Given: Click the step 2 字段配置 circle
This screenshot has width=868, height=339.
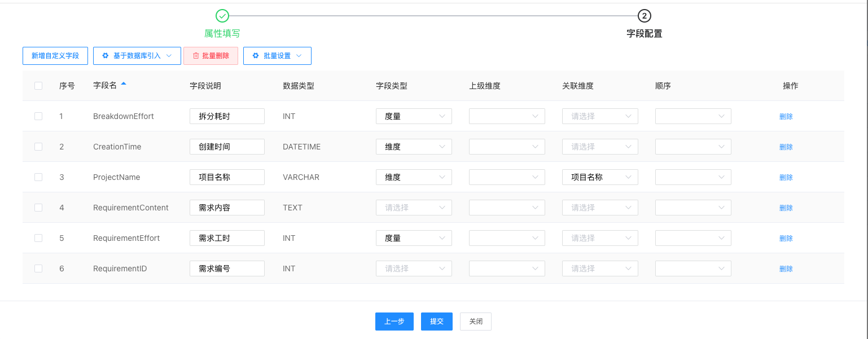Looking at the screenshot, I should point(644,16).
